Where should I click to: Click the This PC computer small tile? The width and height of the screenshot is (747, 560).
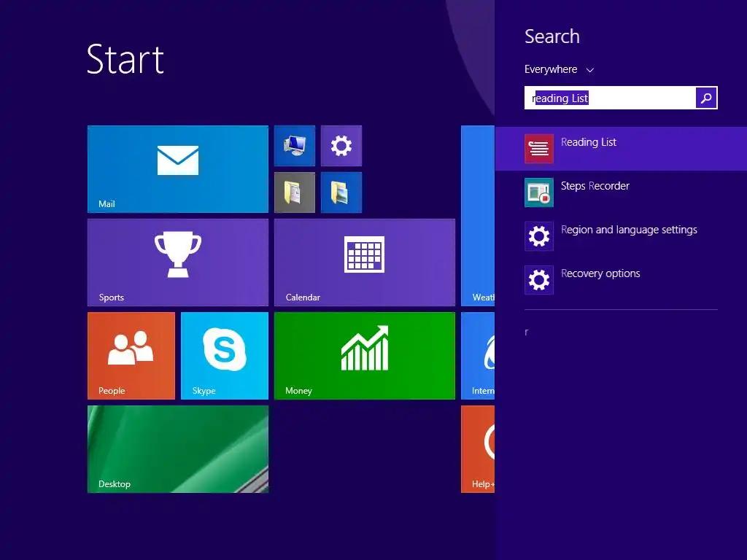295,146
